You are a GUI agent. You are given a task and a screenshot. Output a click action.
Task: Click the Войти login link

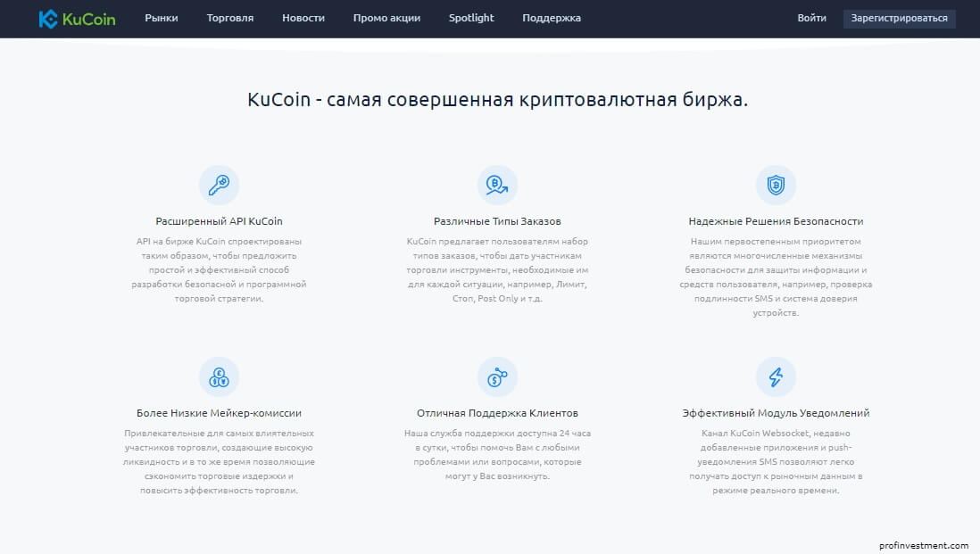pyautogui.click(x=812, y=18)
